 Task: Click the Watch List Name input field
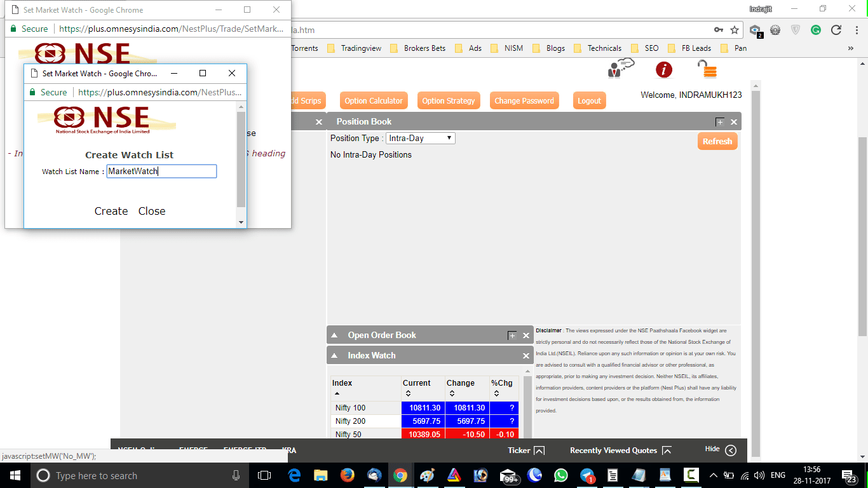[161, 171]
